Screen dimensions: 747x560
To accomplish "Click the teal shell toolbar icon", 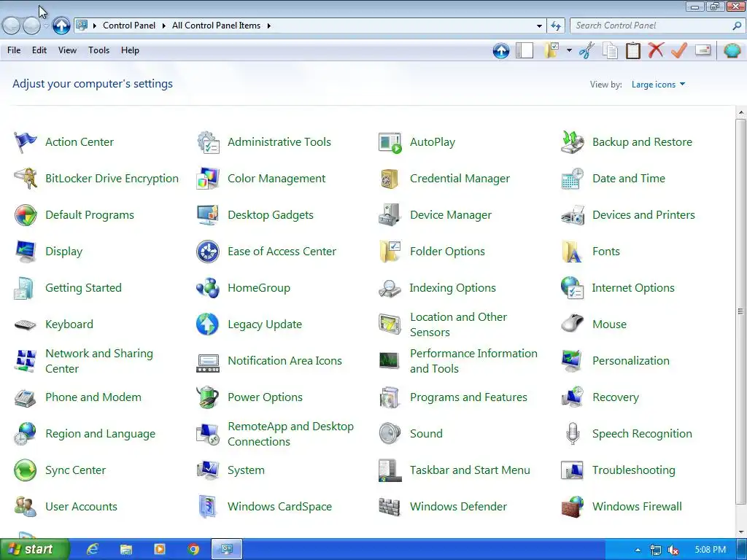I will pyautogui.click(x=732, y=50).
